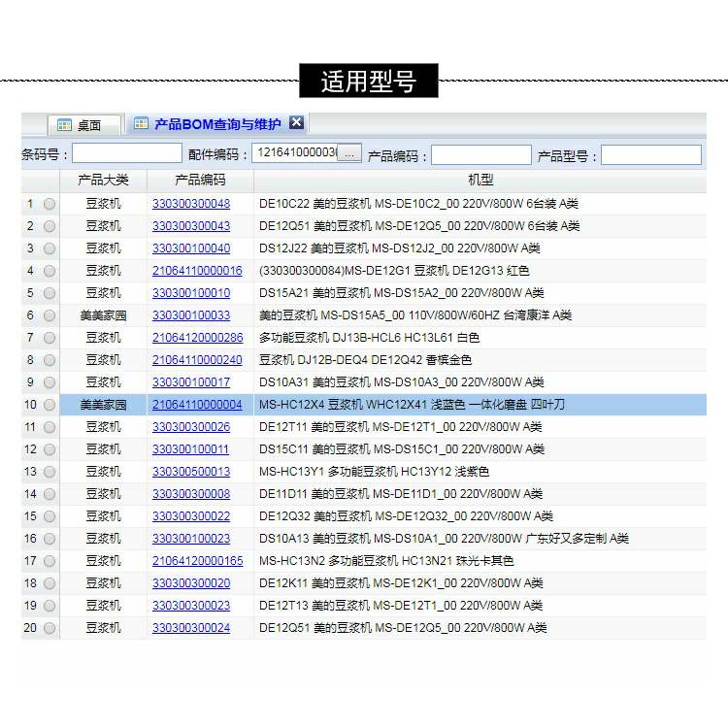Pick the radio button in row 6
Image resolution: width=728 pixels, height=728 pixels.
[x=50, y=315]
